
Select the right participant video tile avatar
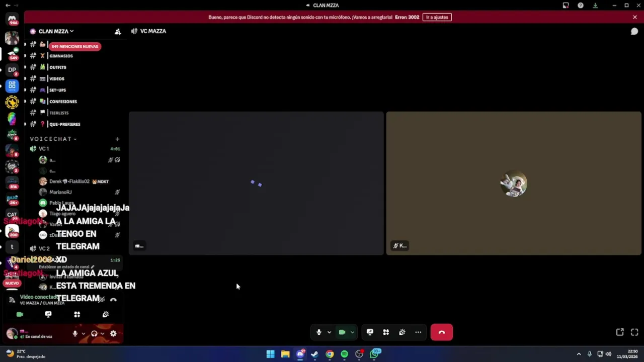coord(514,184)
